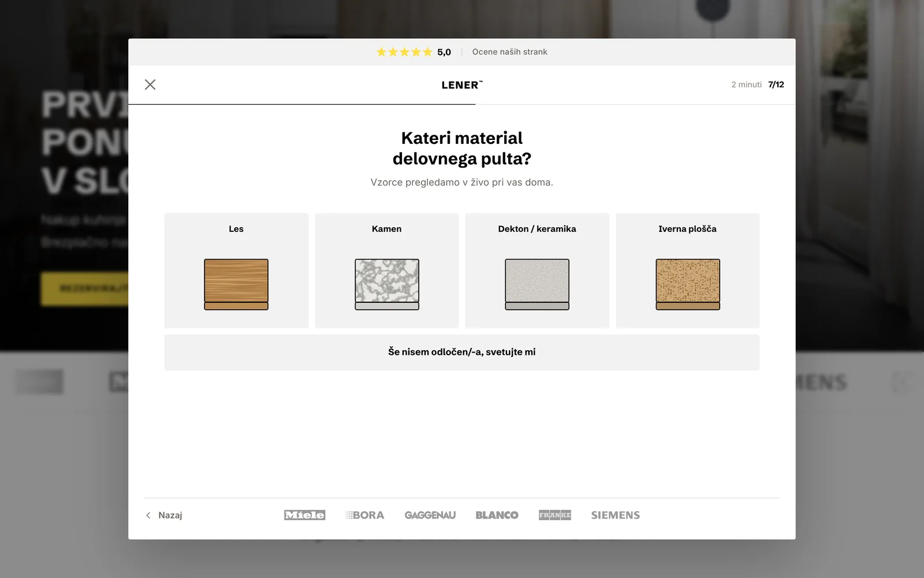Click the yellow reservation button behind dialog
The width and height of the screenshot is (924, 578).
point(85,288)
